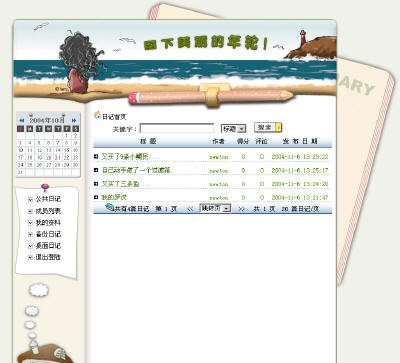400x363 pixels.
Task: Open the 标题 search-type dropdown
Action: point(233,128)
